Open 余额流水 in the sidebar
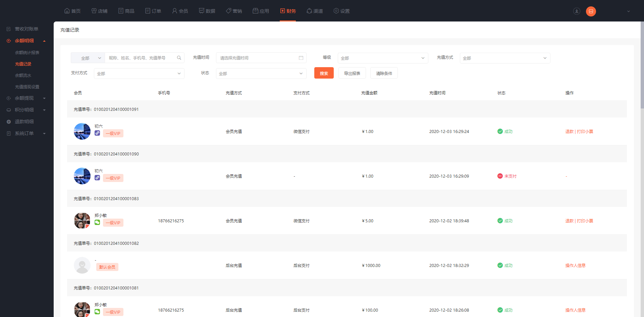Screen dimensions: 644x317 (23, 76)
